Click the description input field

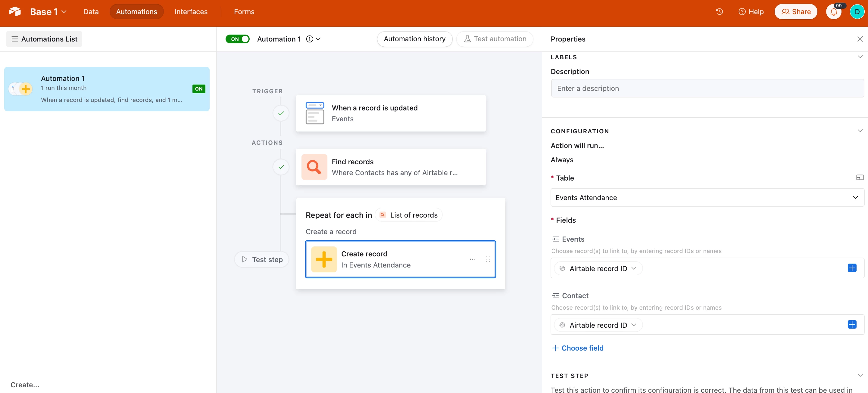707,88
